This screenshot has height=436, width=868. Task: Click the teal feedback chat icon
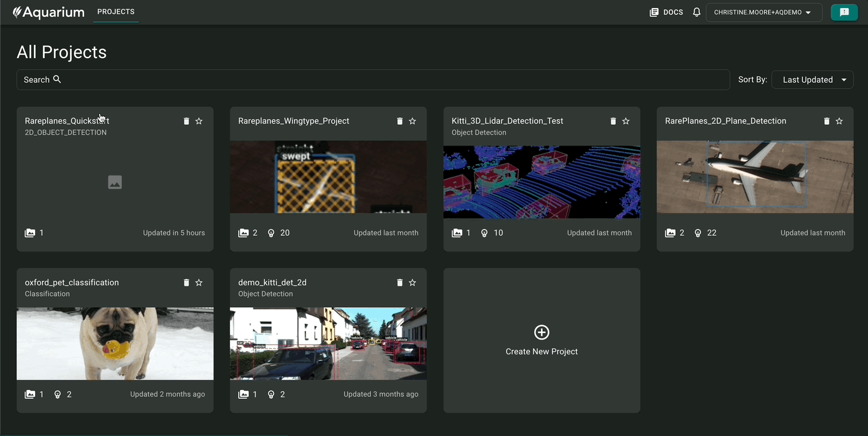click(x=844, y=12)
